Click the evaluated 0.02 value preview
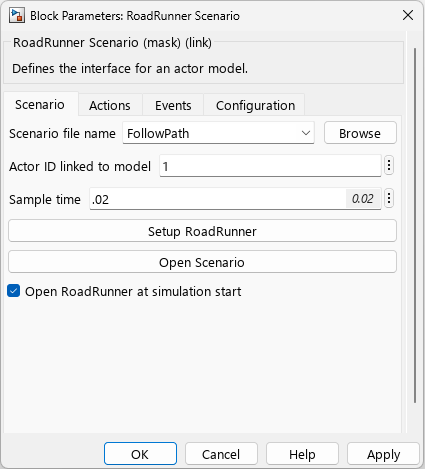The image size is (425, 469). click(363, 199)
